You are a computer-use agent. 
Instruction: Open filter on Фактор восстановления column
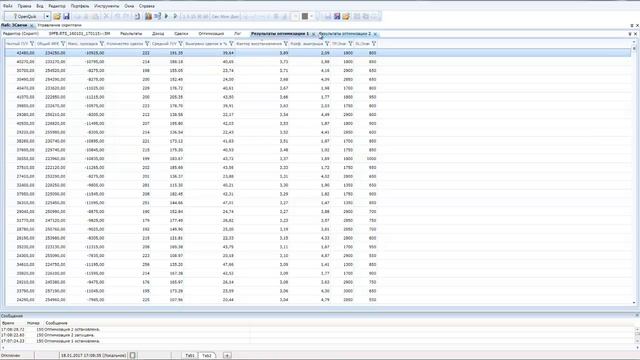pyautogui.click(x=285, y=44)
